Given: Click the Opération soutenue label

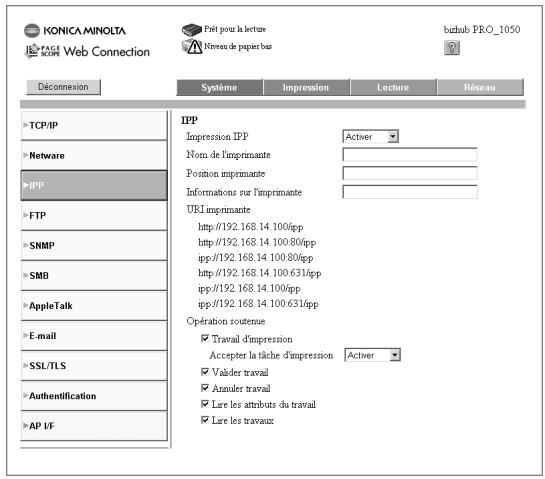Looking at the screenshot, I should tap(226, 321).
